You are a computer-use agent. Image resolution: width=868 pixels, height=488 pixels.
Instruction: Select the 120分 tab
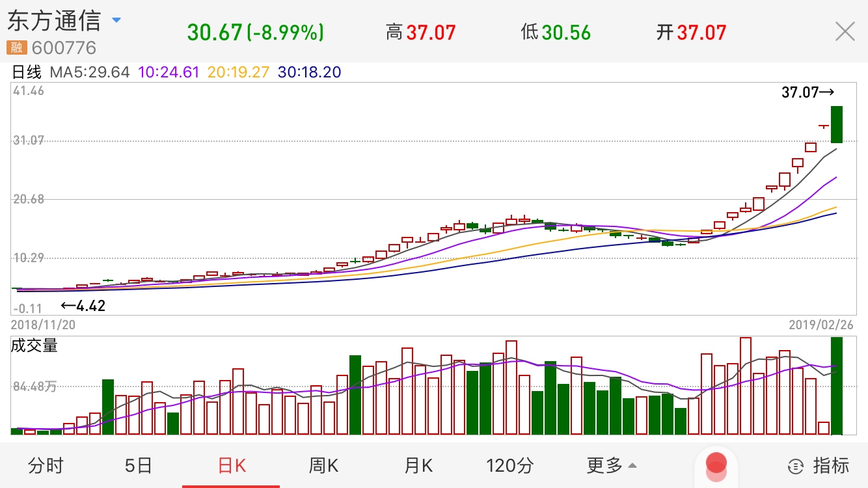[x=510, y=466]
